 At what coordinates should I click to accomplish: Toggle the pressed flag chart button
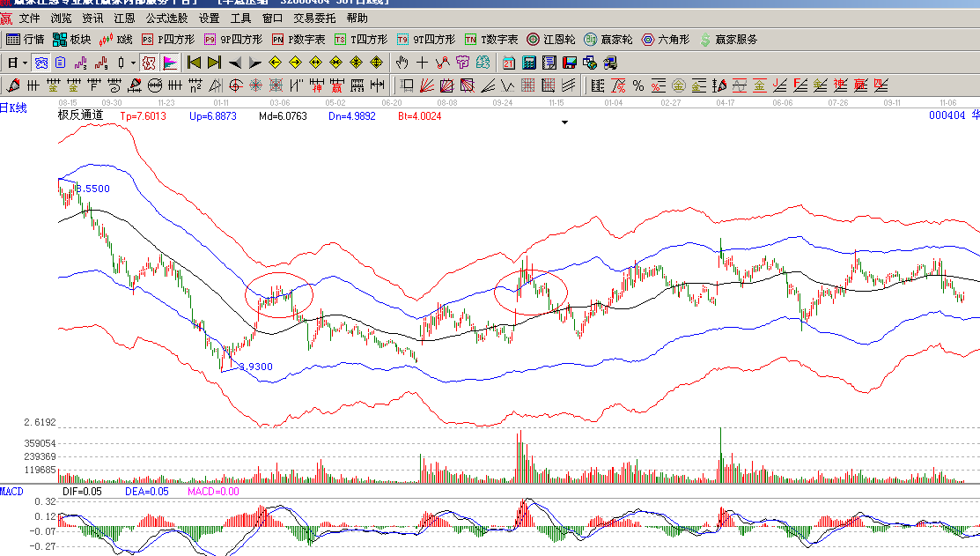pyautogui.click(x=170, y=63)
